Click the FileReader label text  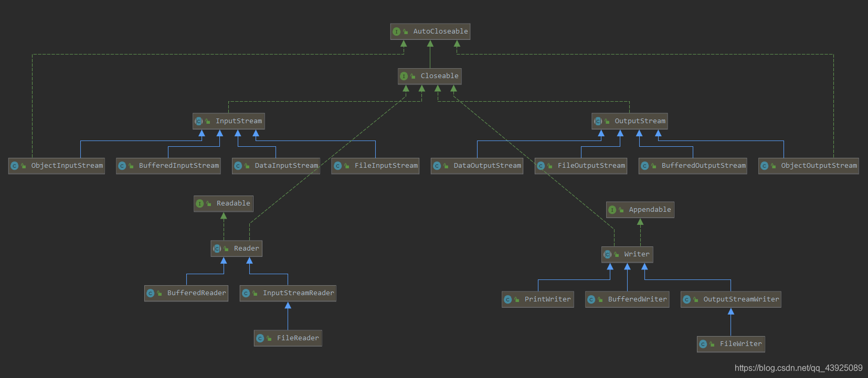298,338
